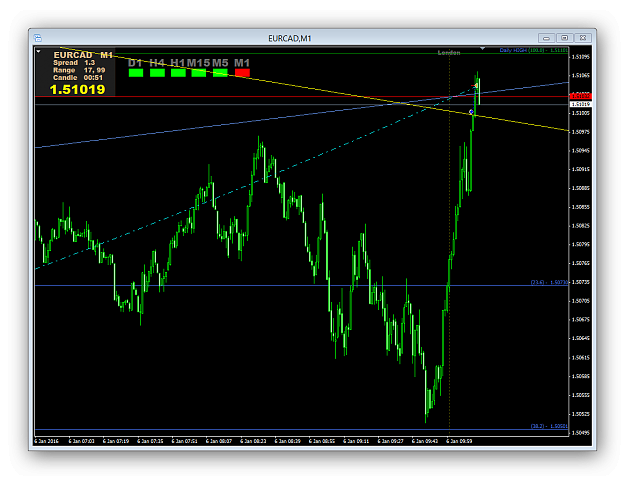Image resolution: width=625 pixels, height=479 pixels.
Task: Click the Candle 00:51 countdown line
Action: click(x=78, y=78)
